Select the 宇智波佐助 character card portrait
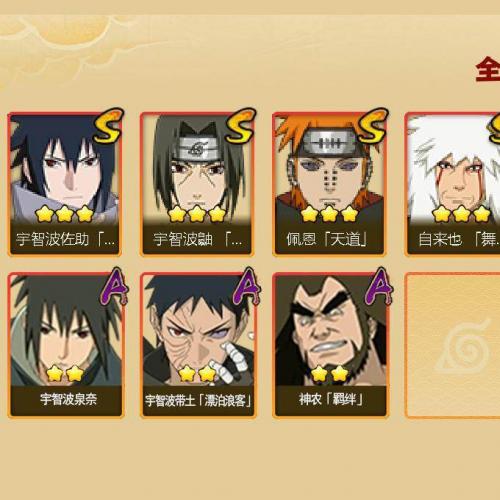This screenshot has width=500, height=500. pos(65,184)
